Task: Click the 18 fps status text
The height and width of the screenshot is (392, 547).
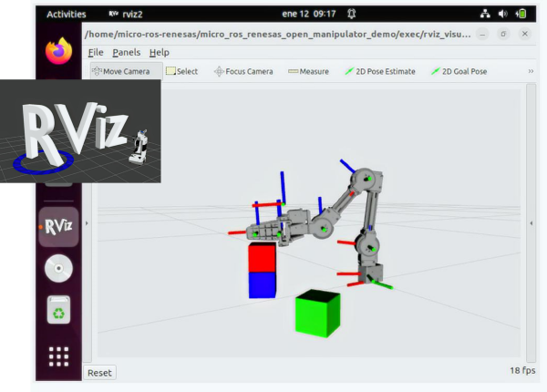Action: [x=522, y=370]
